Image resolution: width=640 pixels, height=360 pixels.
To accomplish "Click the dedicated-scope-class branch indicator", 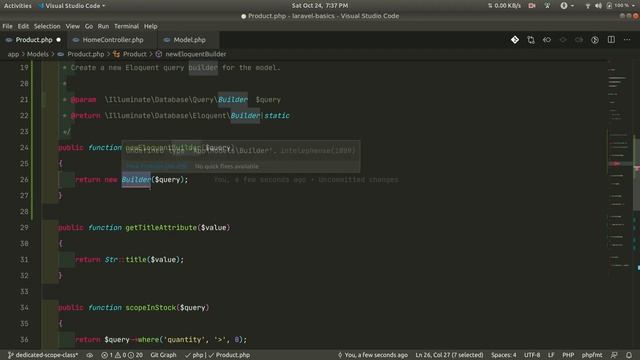I will click(x=43, y=355).
